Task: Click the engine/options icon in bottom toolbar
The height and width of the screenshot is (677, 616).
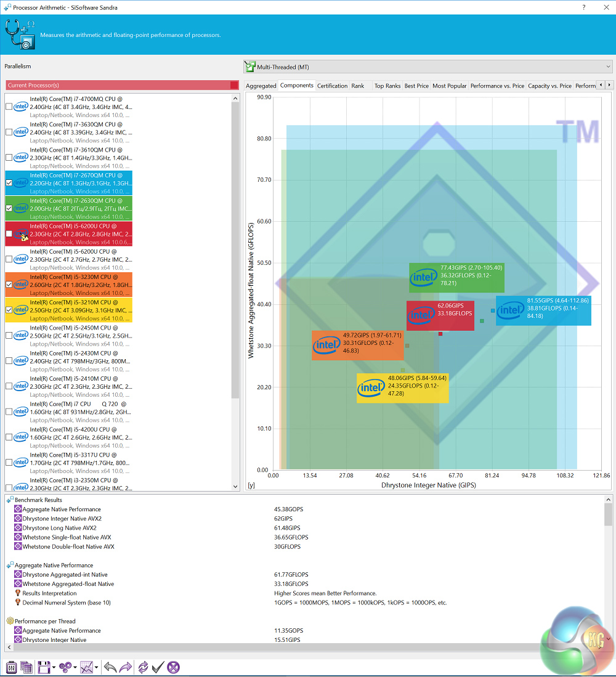Action: 12,668
